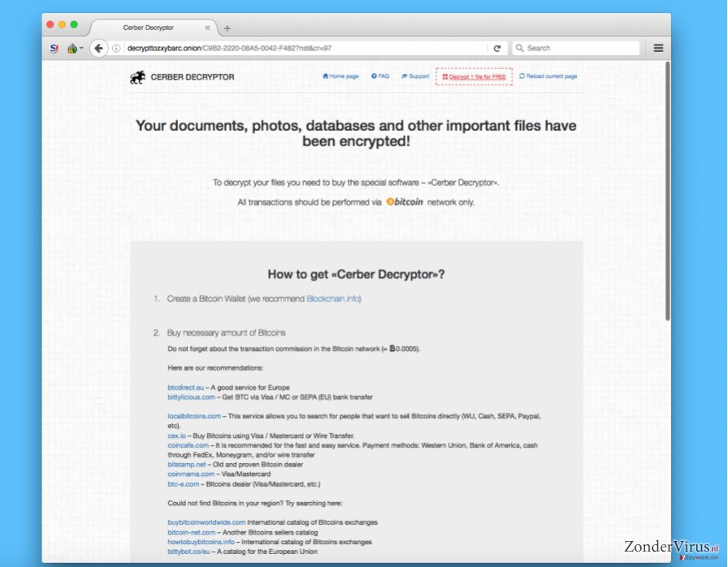Open the Home page nav link
The width and height of the screenshot is (728, 567).
[340, 76]
